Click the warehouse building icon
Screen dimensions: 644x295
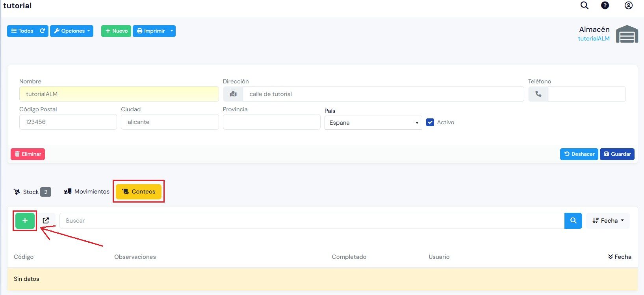pyautogui.click(x=627, y=34)
